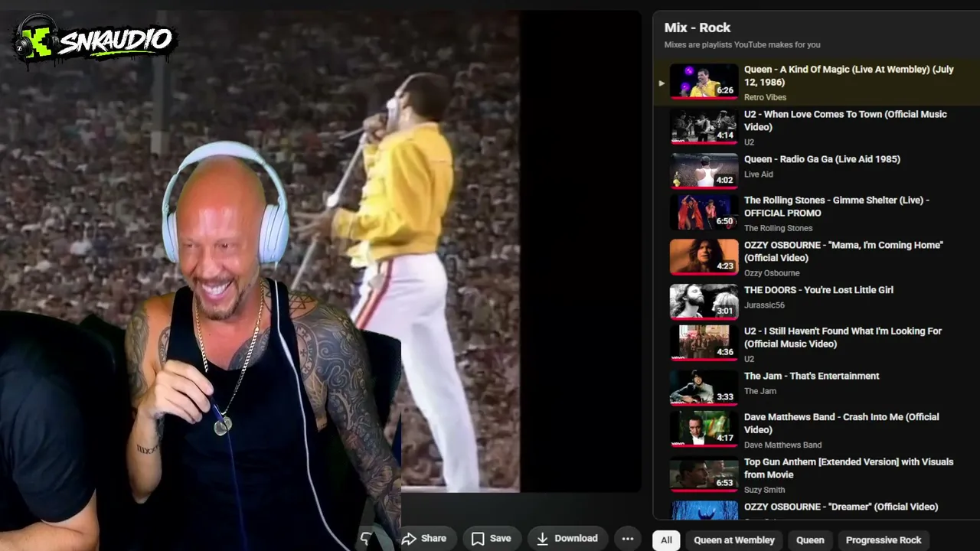Screen dimensions: 980x551
Task: Open the Mama, I'm Coming Home thumbnail
Action: (704, 257)
